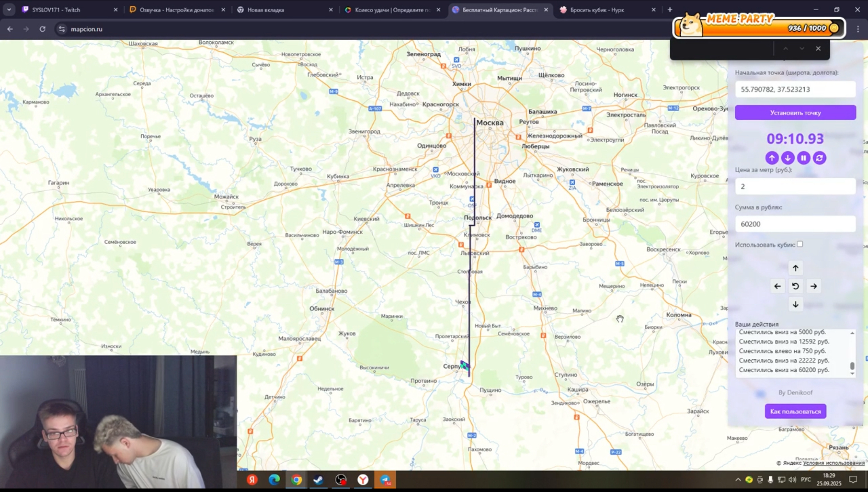The image size is (868, 492).
Task: Reset the timer with refresh icon
Action: [x=820, y=158]
